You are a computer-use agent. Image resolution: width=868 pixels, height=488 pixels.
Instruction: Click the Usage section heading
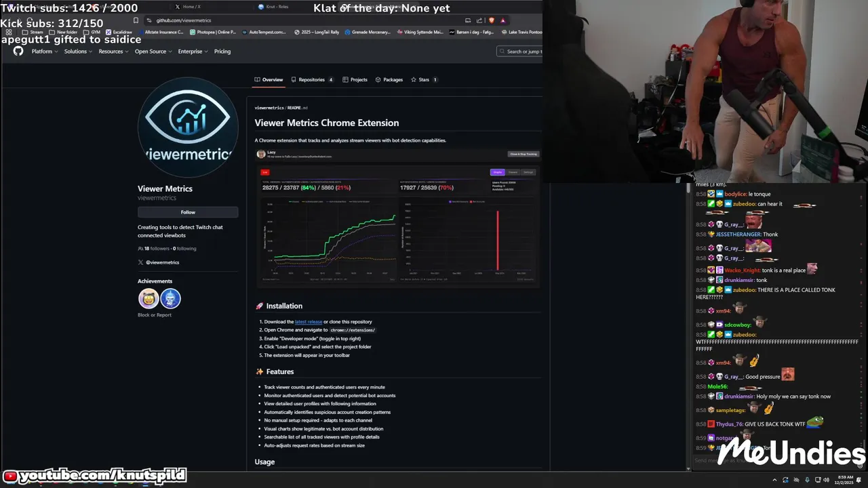[x=264, y=462]
